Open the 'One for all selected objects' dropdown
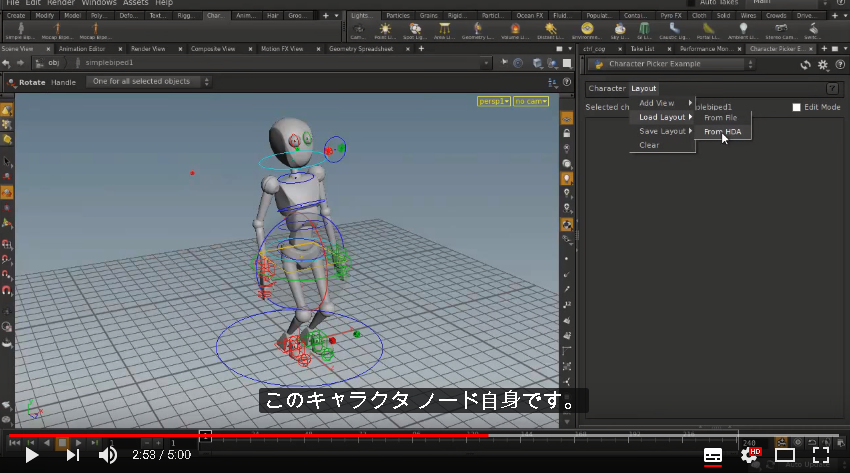This screenshot has height=473, width=850. click(x=148, y=82)
